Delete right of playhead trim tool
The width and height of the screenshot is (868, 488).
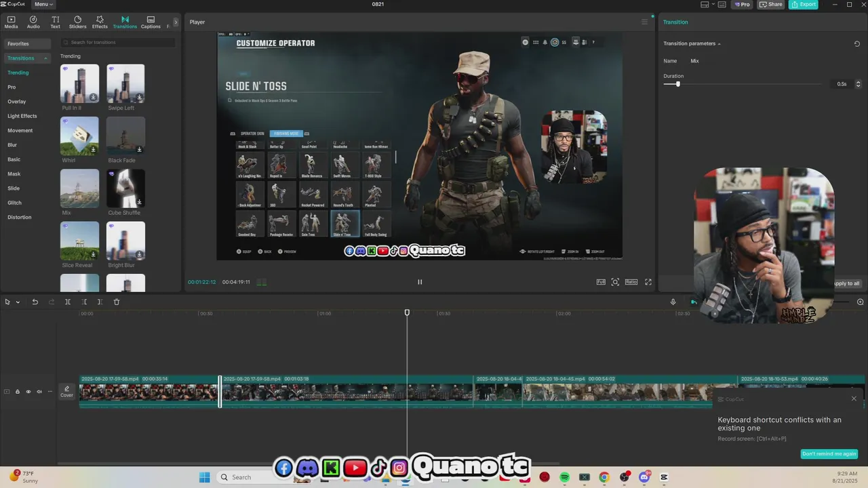pos(100,302)
